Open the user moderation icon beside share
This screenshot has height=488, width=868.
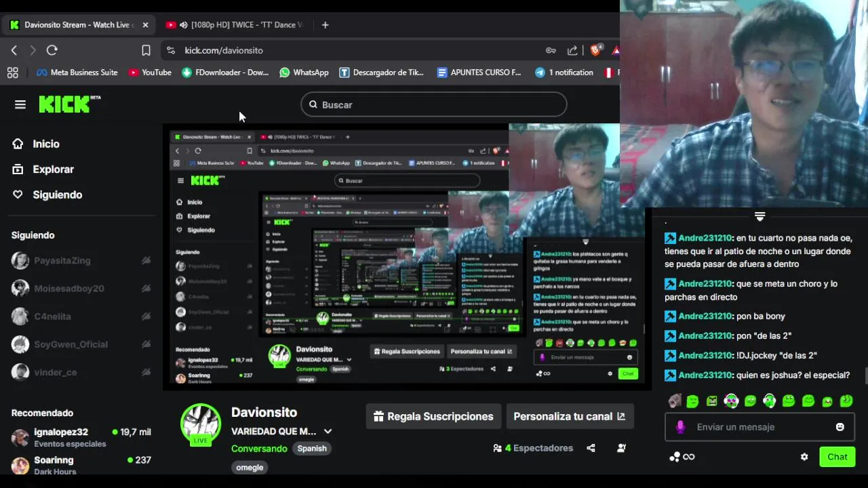coord(622,448)
